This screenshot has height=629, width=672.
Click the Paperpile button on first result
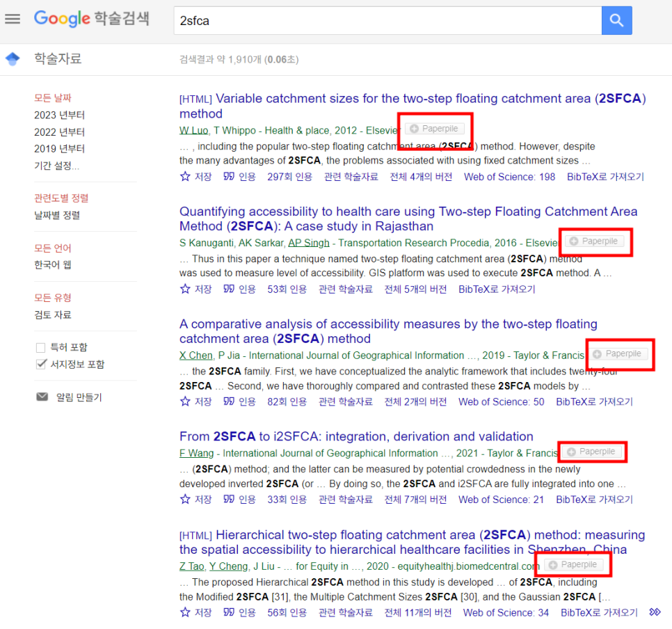point(435,129)
